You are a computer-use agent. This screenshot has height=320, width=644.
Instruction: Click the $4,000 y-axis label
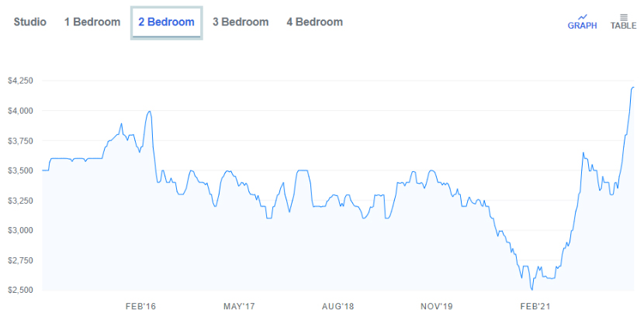tap(20, 111)
